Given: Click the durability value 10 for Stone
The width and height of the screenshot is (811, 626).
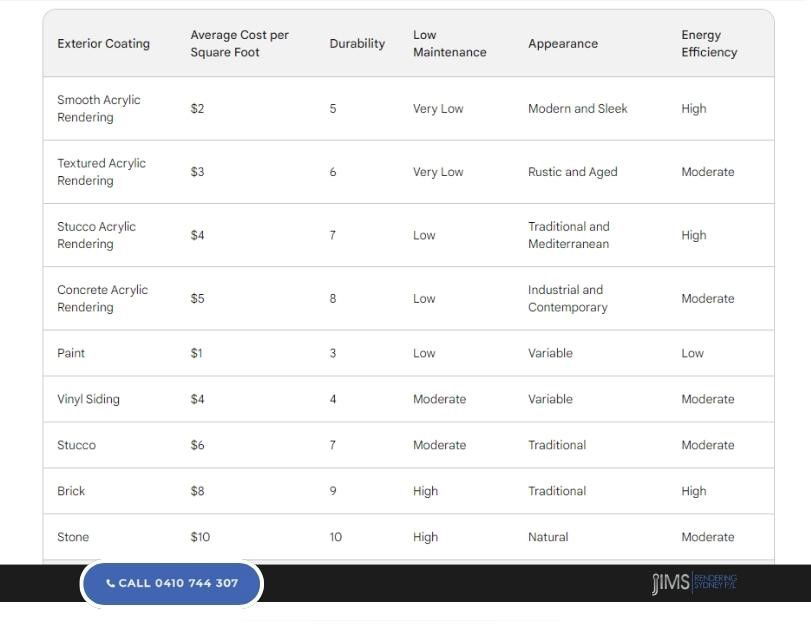Looking at the screenshot, I should [x=336, y=537].
